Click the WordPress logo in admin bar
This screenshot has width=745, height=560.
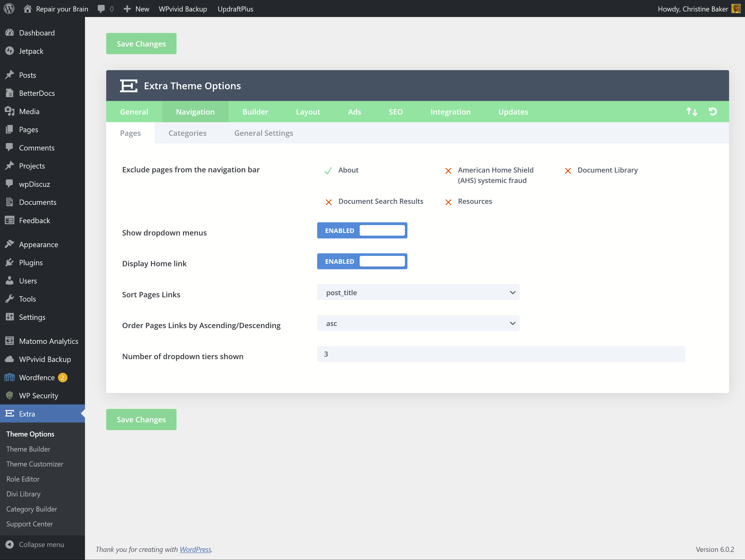click(9, 9)
